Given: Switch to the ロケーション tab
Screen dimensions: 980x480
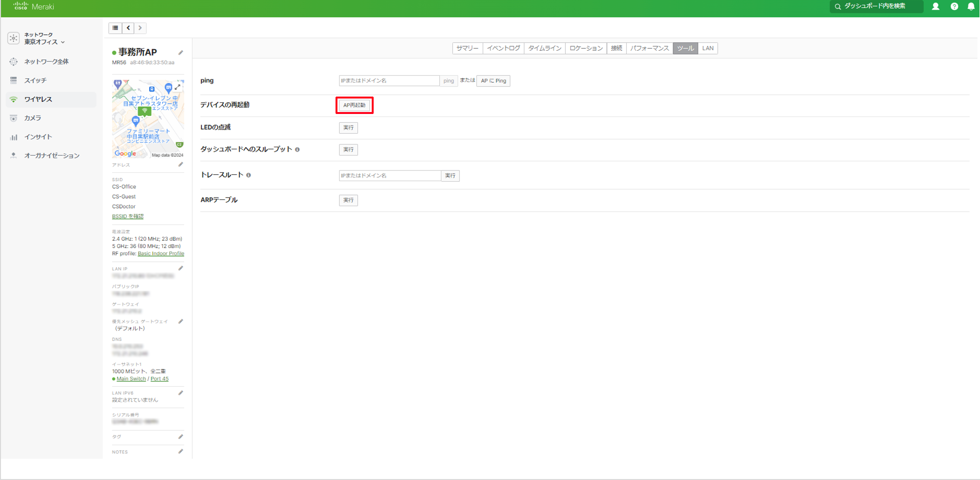Looking at the screenshot, I should [586, 48].
